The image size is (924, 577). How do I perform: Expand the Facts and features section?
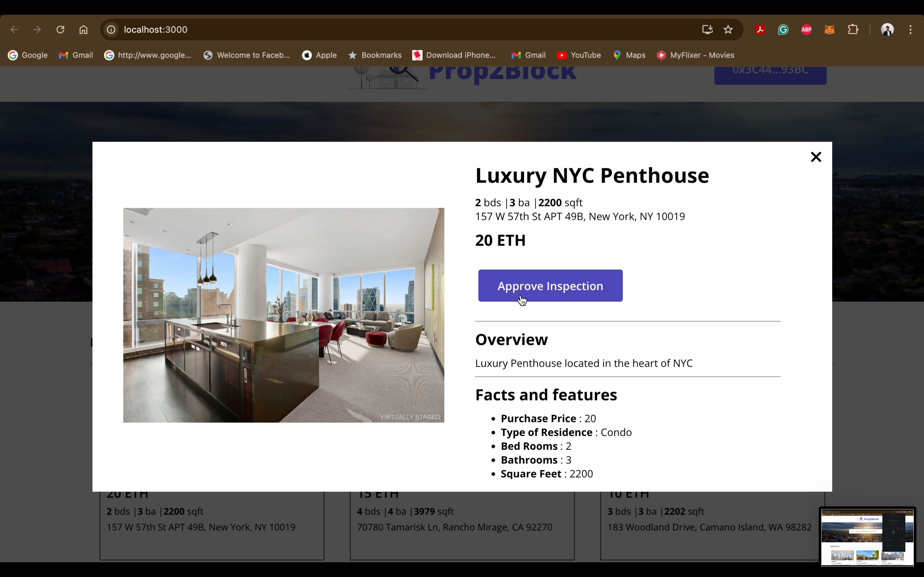pos(546,394)
